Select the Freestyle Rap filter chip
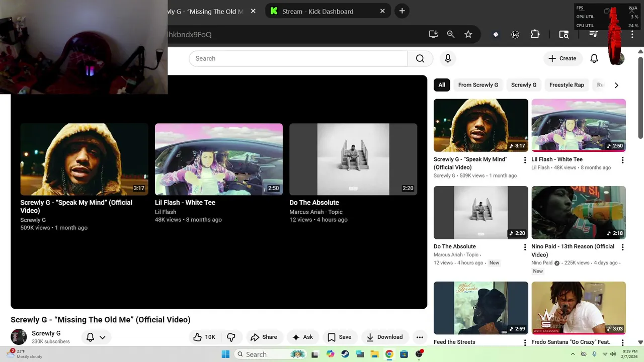The image size is (644, 362). click(567, 85)
